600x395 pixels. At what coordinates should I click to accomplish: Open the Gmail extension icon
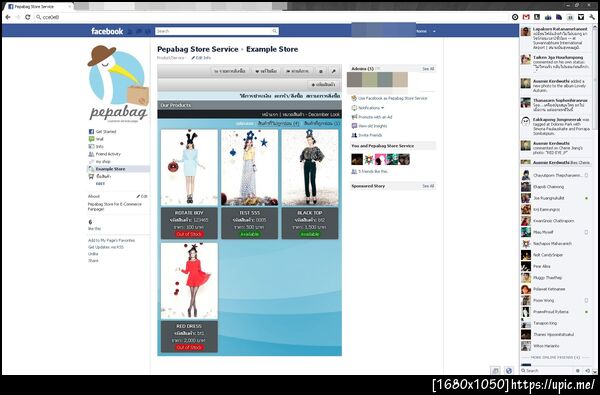(526, 17)
